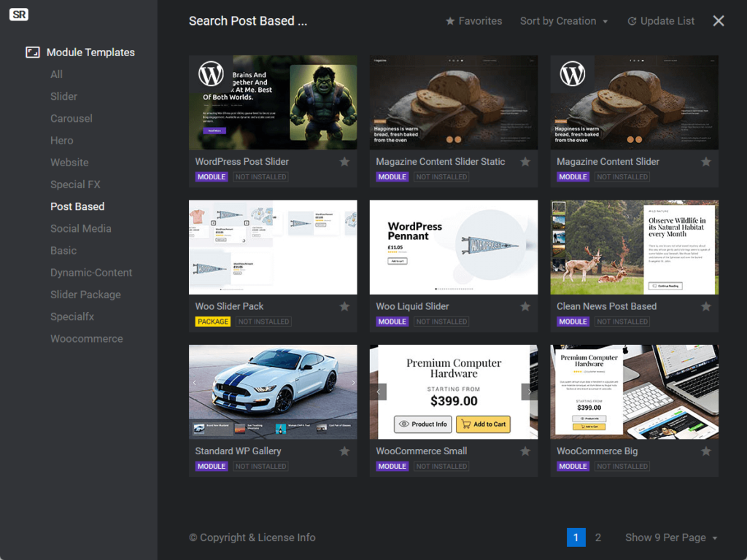Star the Magazine Content Slider Static template
This screenshot has height=560, width=747.
pos(525,162)
